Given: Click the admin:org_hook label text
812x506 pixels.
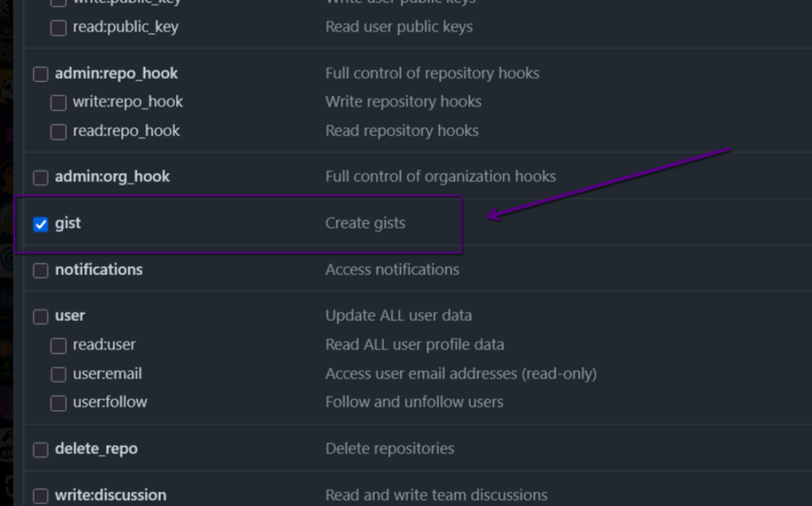Looking at the screenshot, I should 112,177.
